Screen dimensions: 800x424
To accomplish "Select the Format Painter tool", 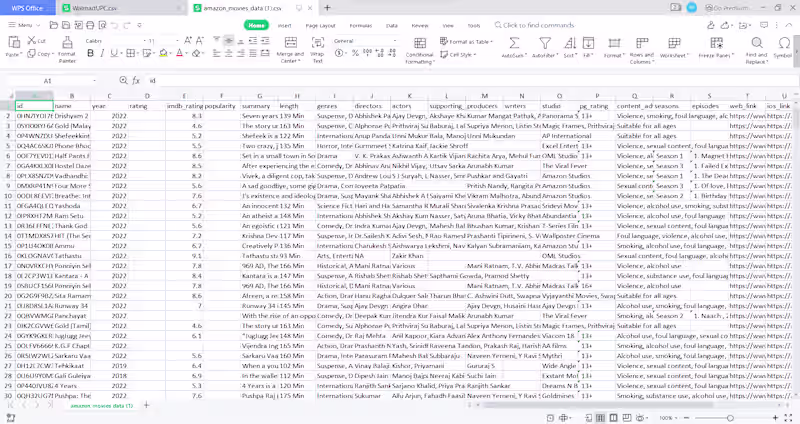I will point(67,49).
